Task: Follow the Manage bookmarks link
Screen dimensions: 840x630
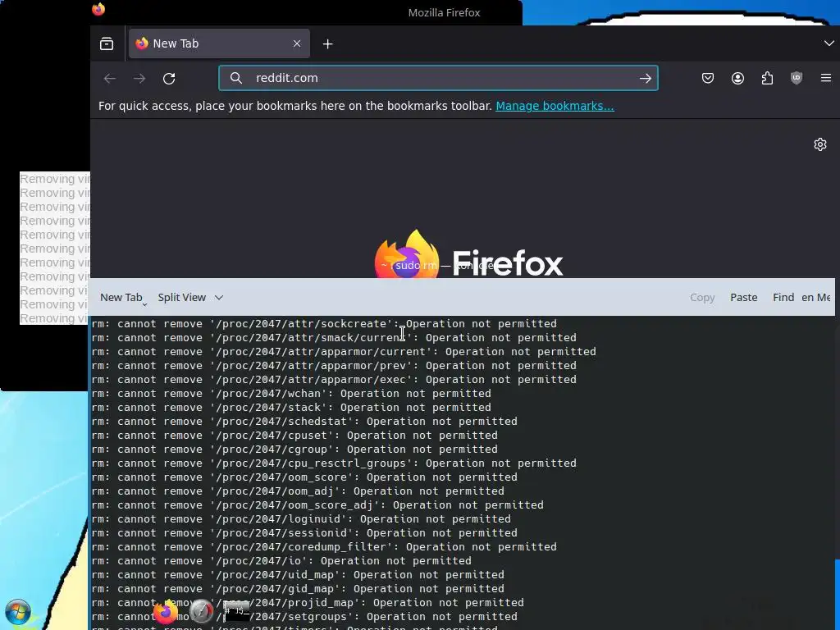Action: tap(555, 106)
